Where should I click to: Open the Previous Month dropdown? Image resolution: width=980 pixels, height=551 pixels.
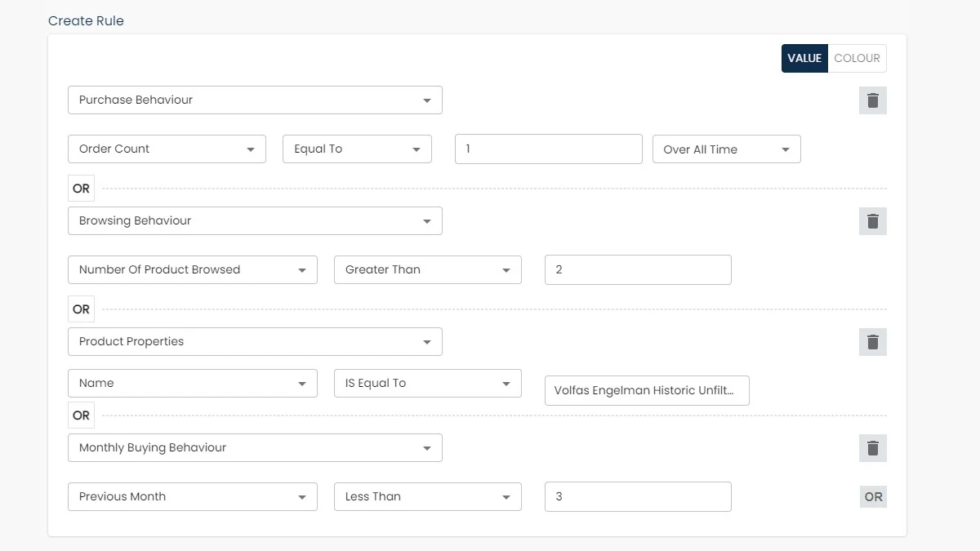tap(192, 497)
